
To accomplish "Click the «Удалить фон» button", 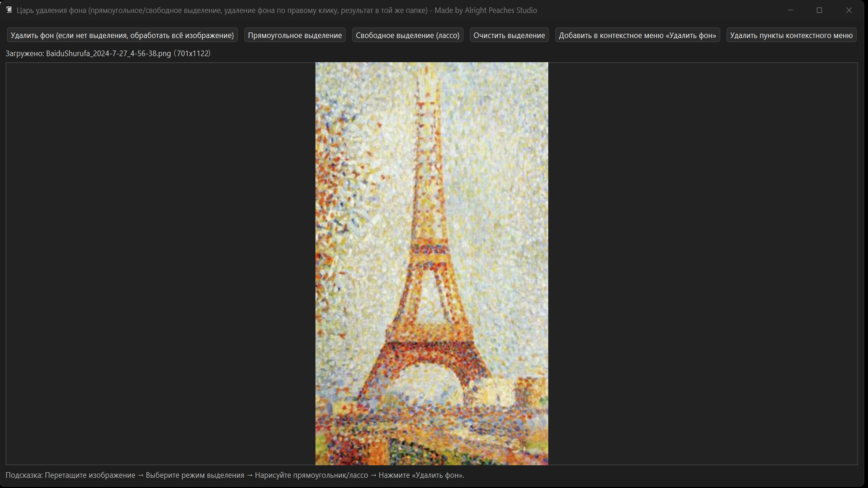I will click(122, 35).
